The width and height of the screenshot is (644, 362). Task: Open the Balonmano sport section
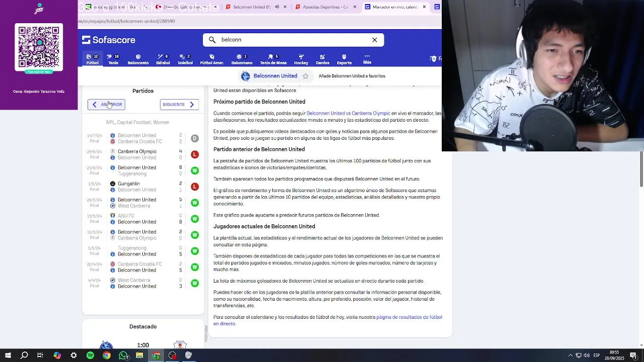coord(242,59)
